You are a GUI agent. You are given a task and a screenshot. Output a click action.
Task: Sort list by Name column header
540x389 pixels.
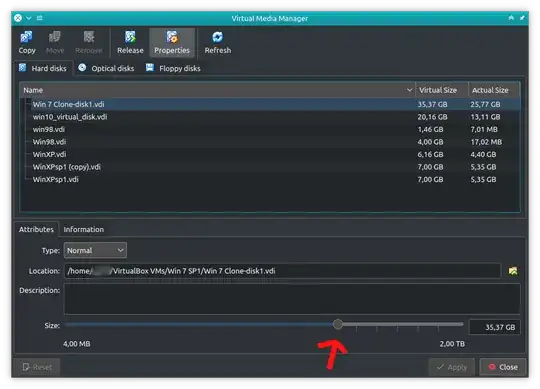point(217,90)
